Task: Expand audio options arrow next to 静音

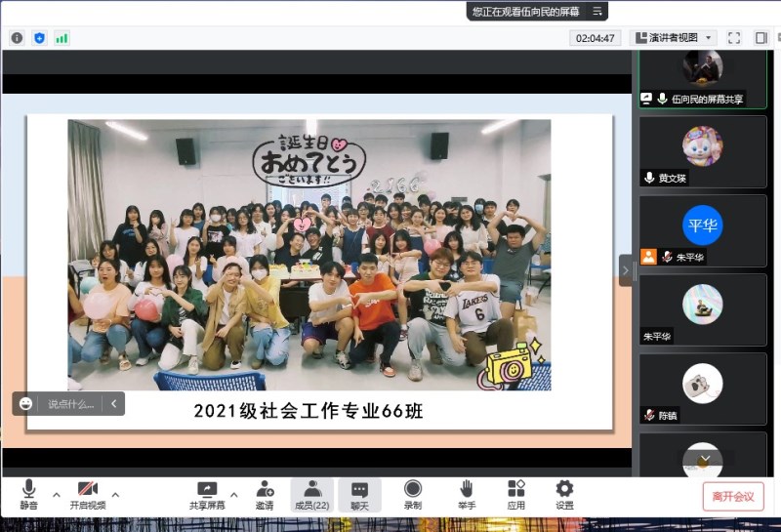Action: [x=56, y=494]
